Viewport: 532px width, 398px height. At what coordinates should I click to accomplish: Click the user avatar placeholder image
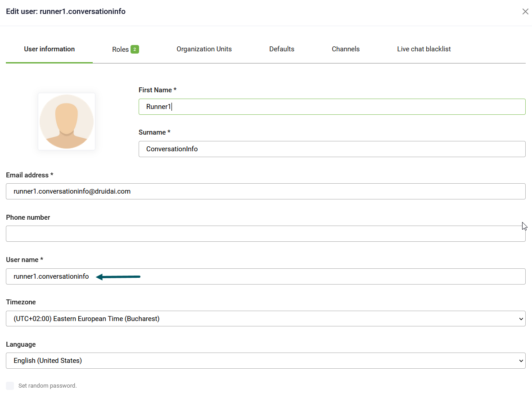(x=67, y=122)
